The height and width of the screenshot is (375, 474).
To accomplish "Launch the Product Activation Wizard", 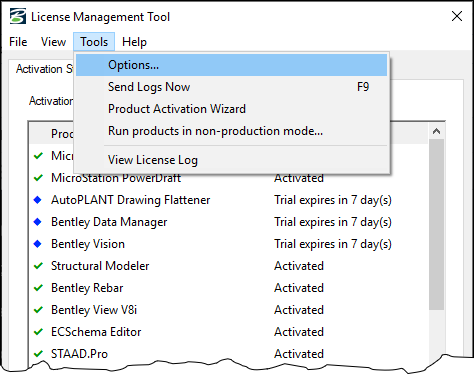I will 231,109.
